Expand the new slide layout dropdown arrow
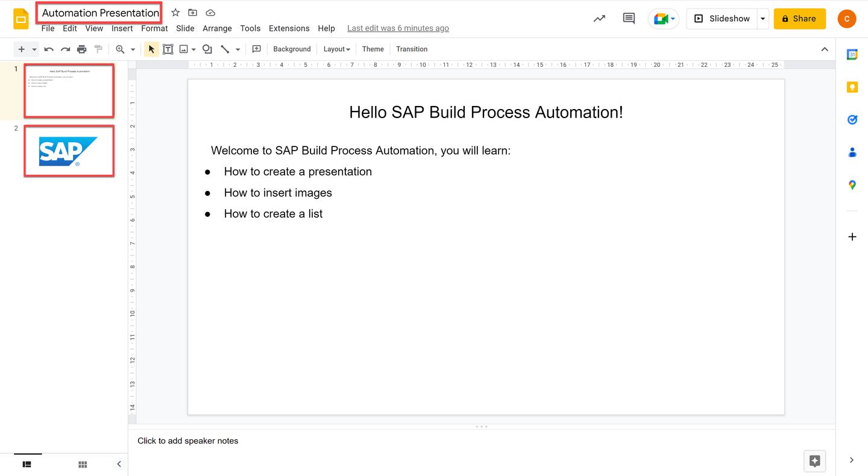 point(34,49)
